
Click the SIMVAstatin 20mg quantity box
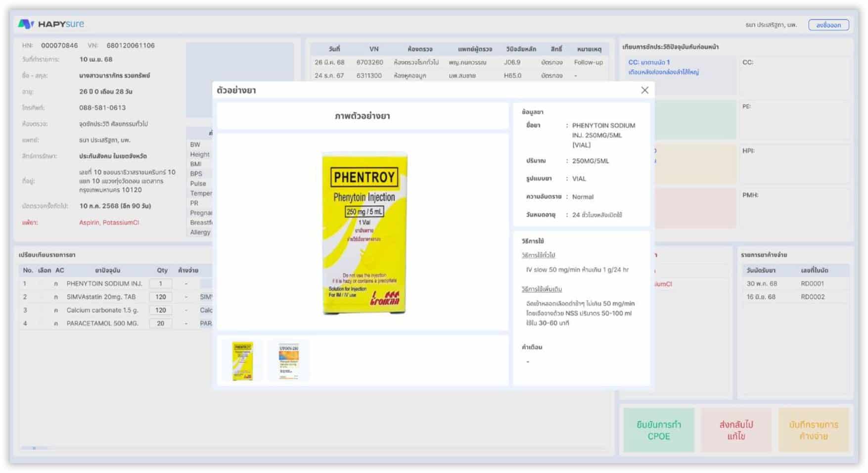[x=160, y=297]
